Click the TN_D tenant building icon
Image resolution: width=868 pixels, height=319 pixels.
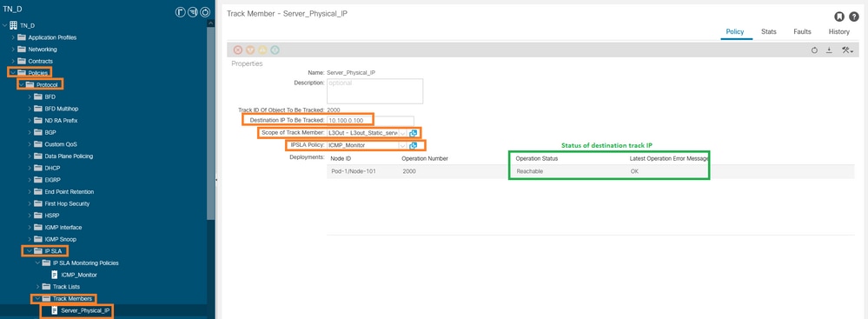[x=14, y=25]
